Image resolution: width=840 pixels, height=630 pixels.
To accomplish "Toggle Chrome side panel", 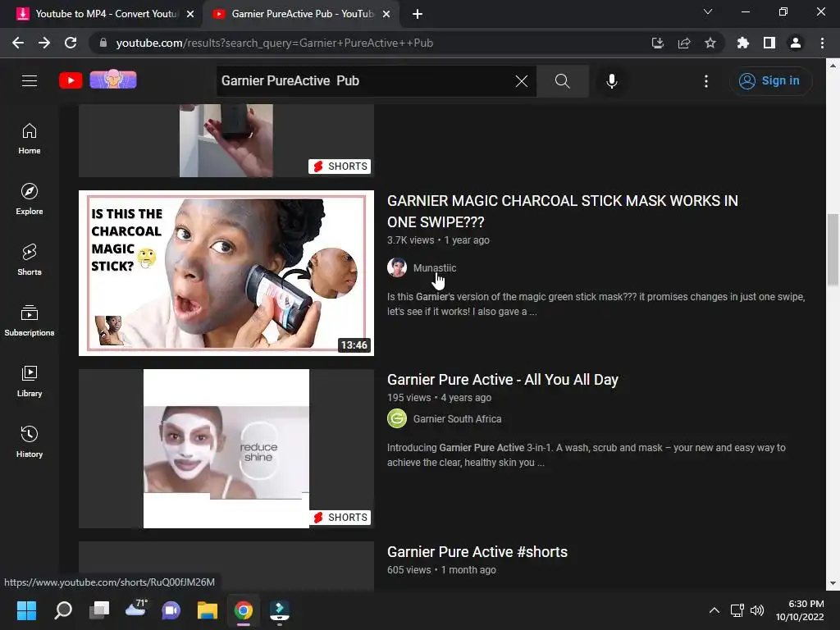I will click(x=769, y=43).
